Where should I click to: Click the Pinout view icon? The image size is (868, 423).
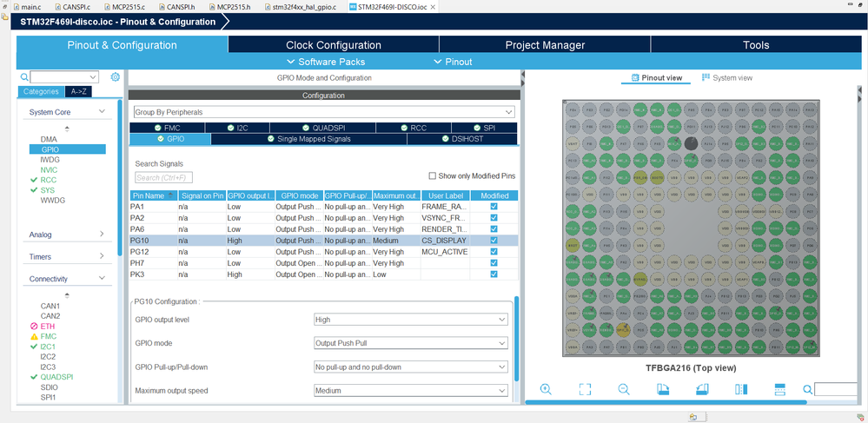pyautogui.click(x=635, y=77)
